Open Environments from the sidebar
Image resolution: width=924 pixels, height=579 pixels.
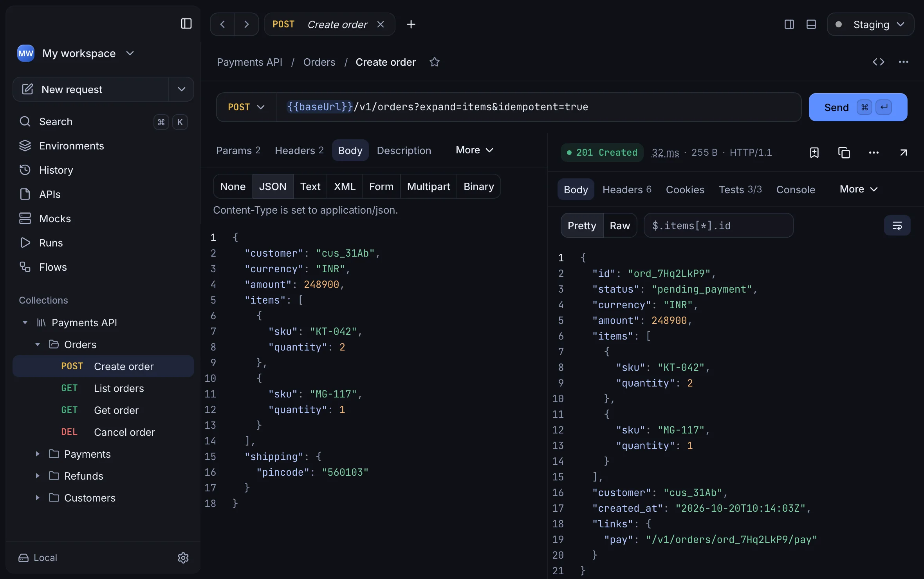[x=72, y=146]
